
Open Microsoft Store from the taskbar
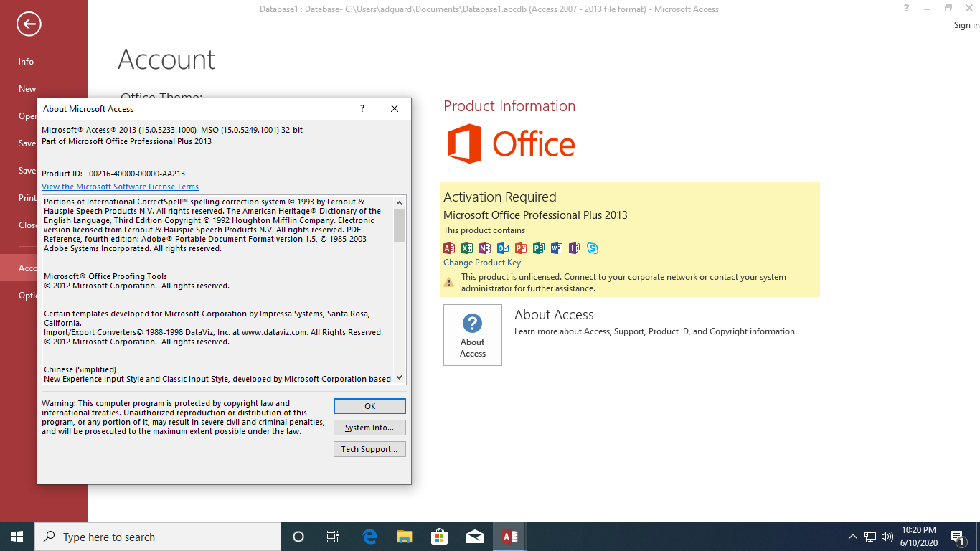click(x=439, y=537)
